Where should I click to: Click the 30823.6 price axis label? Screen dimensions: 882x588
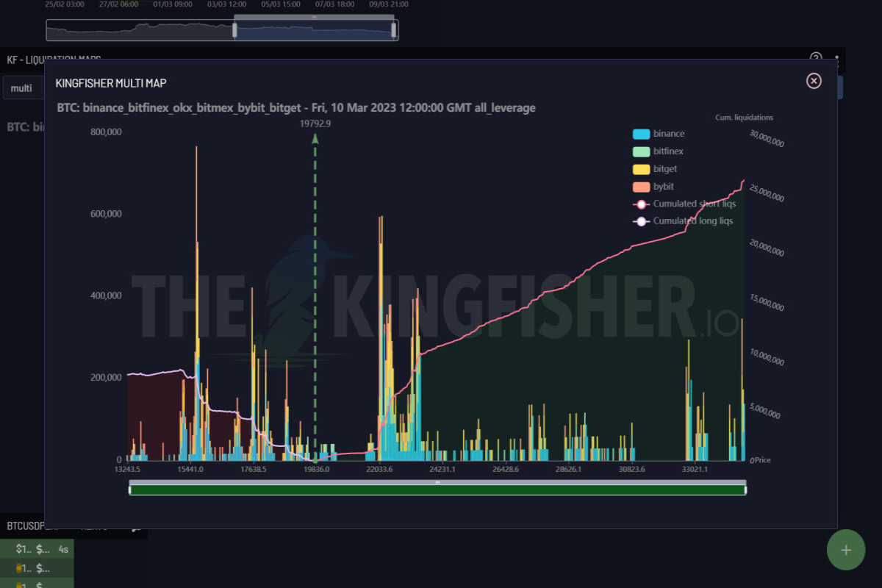point(632,470)
